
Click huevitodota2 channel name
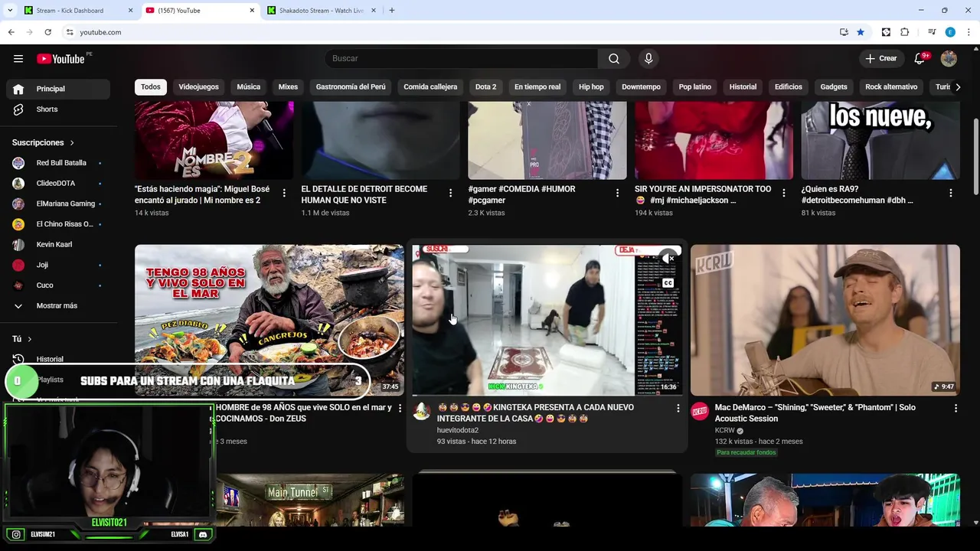point(458,430)
